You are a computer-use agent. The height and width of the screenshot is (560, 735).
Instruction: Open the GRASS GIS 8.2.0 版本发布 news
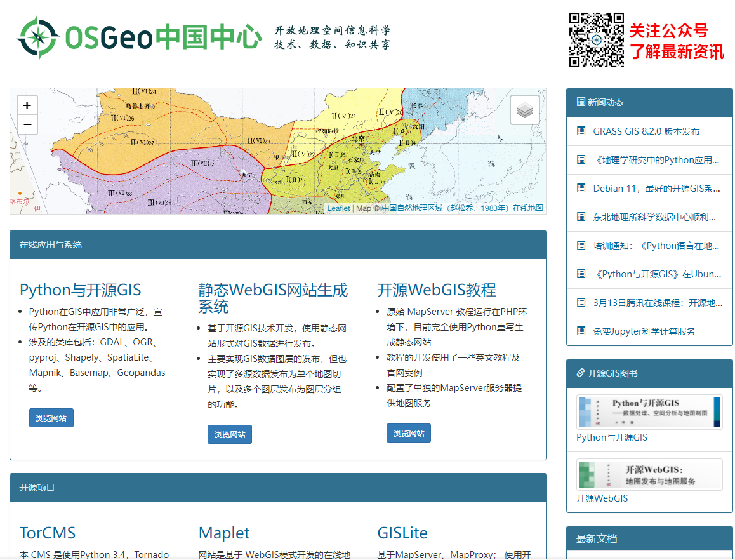tap(646, 131)
